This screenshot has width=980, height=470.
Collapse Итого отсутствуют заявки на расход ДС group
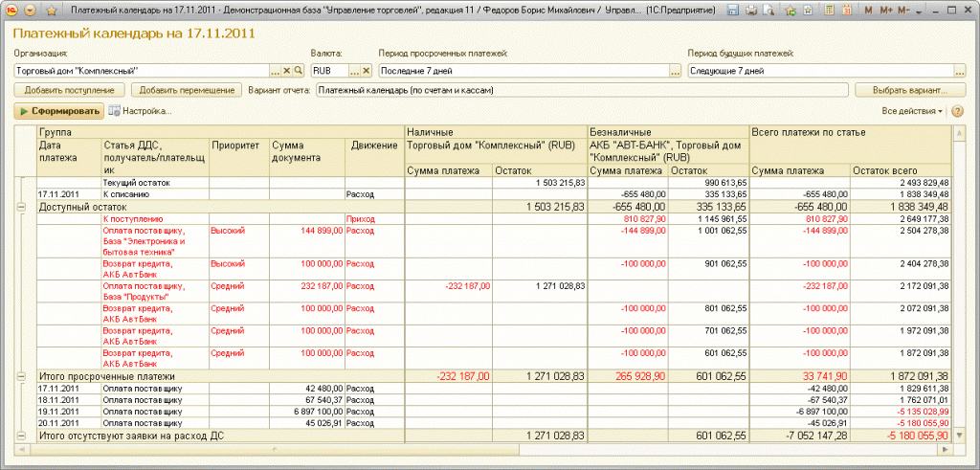coord(22,436)
